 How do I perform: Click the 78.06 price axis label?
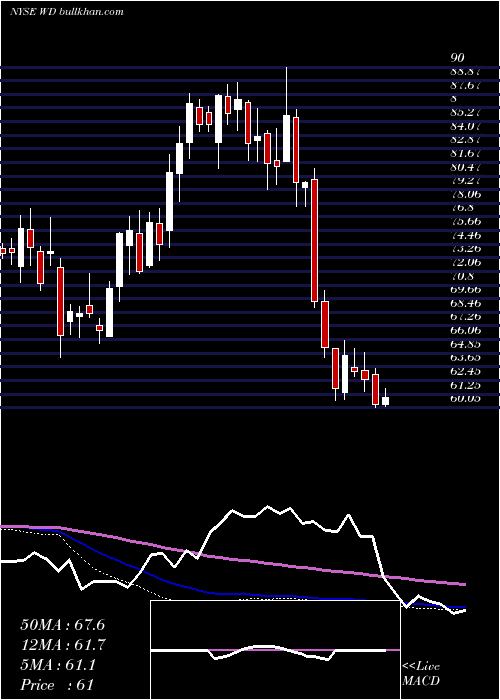[465, 194]
